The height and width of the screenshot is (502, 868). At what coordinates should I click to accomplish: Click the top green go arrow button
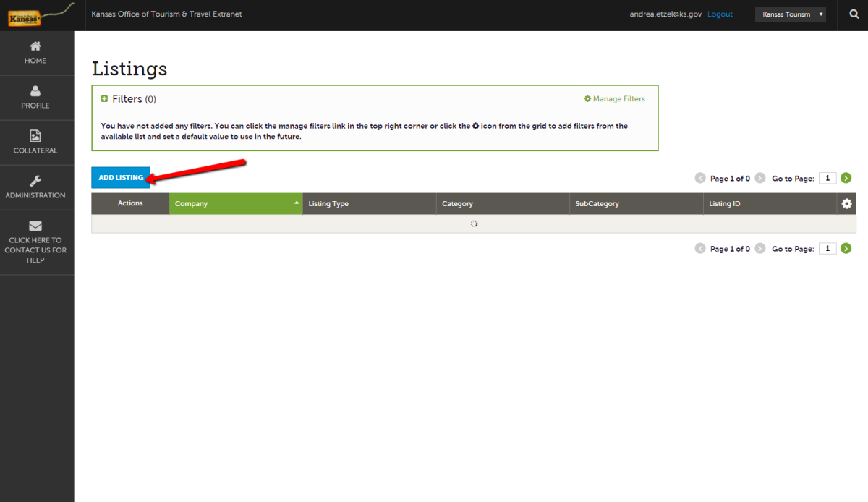click(846, 178)
